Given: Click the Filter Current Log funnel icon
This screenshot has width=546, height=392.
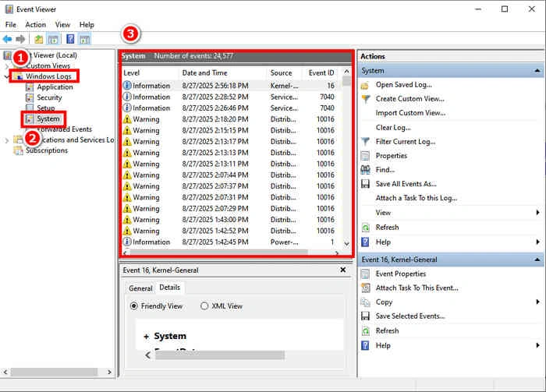Looking at the screenshot, I should 365,142.
